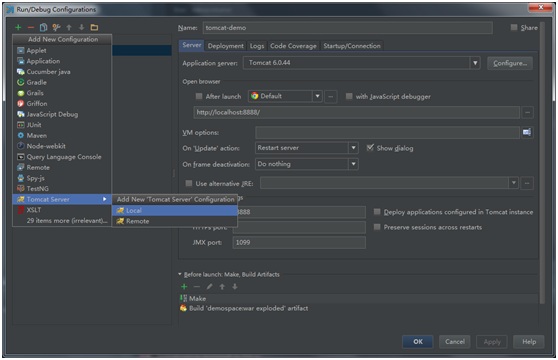Click the Help button
This screenshot has width=558, height=360.
(x=529, y=342)
